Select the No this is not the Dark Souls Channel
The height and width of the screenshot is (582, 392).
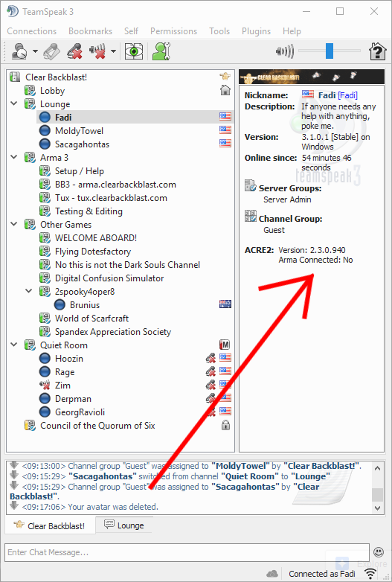click(127, 264)
